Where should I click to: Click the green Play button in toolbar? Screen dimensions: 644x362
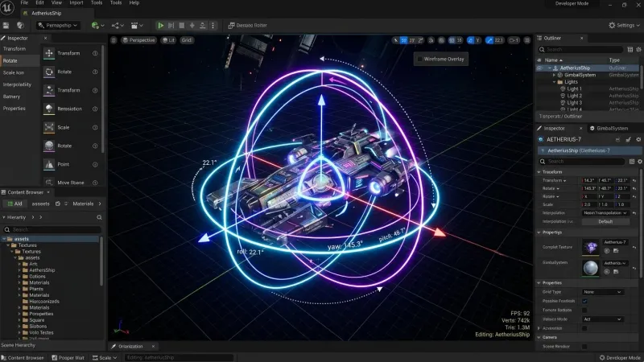[x=160, y=26]
